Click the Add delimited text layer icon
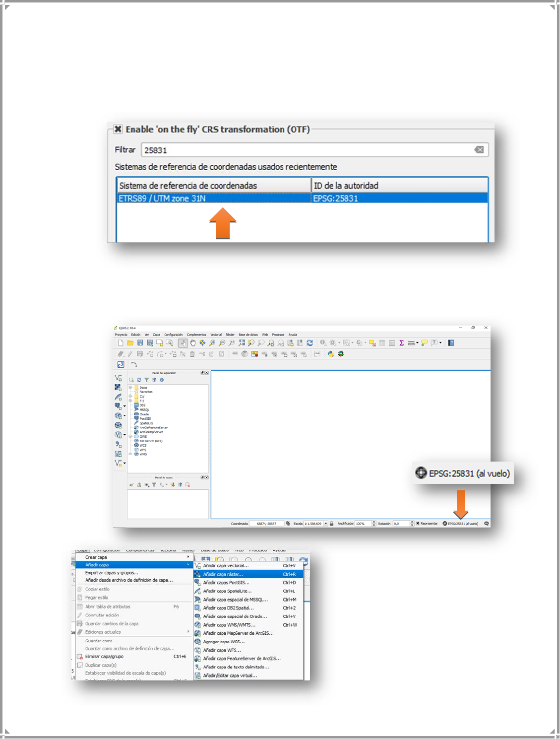This screenshot has width=560, height=739. [x=118, y=444]
